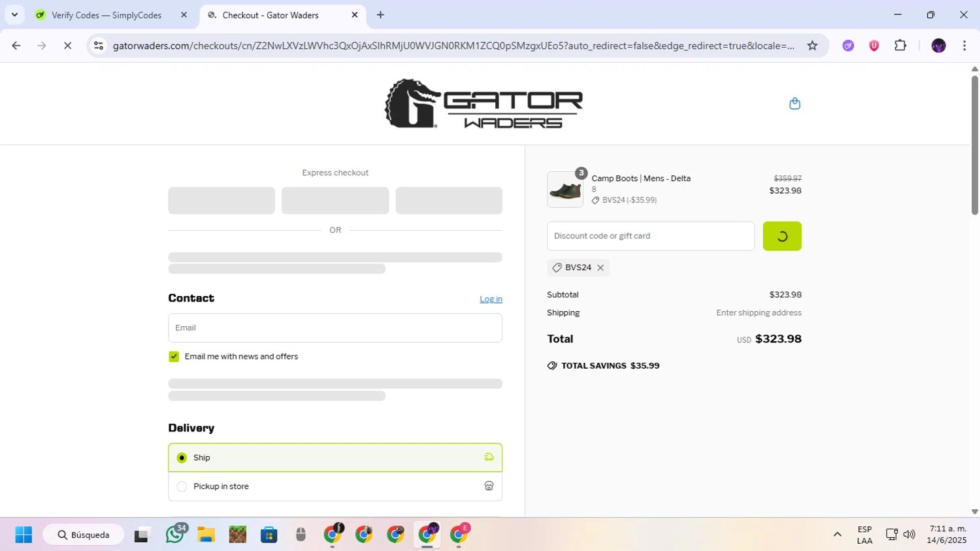The image size is (980, 551).
Task: Open the active Chrome window with purple badge
Action: [427, 535]
